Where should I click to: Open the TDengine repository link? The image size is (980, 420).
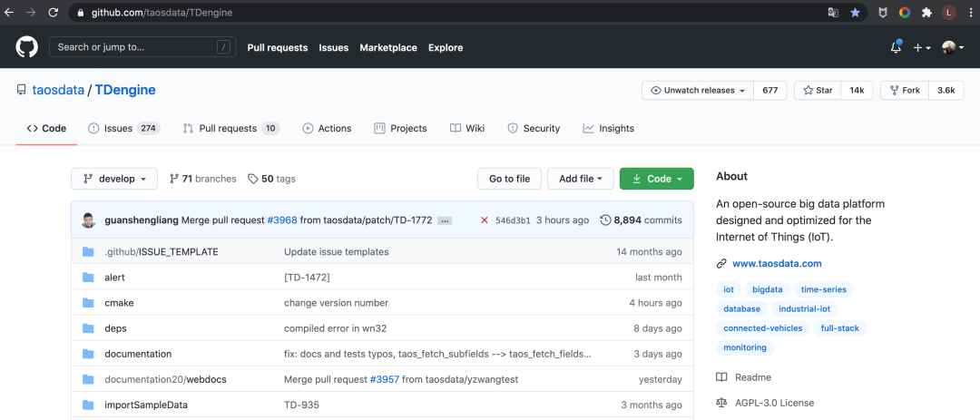[125, 90]
